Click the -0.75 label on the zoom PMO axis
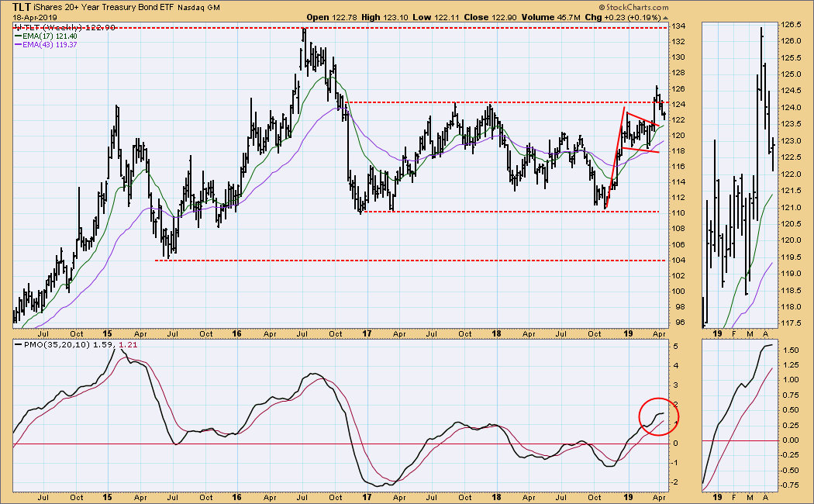Image resolution: width=814 pixels, height=504 pixels. point(790,485)
